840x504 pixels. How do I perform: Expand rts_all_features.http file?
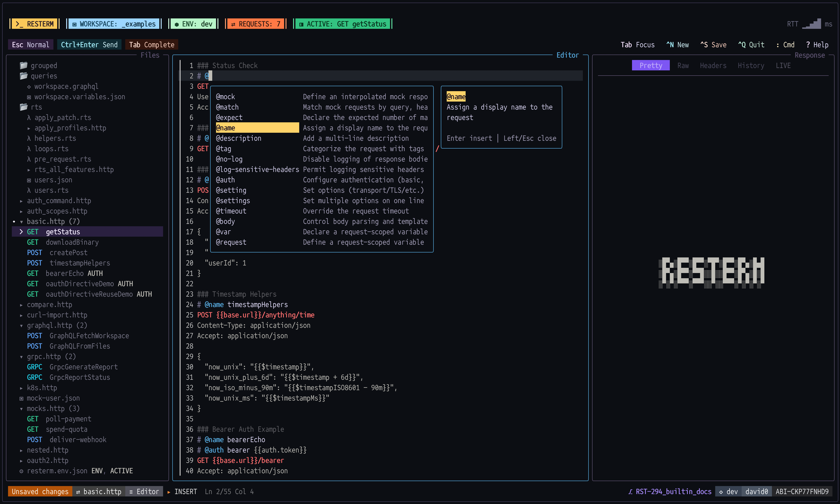tap(29, 170)
